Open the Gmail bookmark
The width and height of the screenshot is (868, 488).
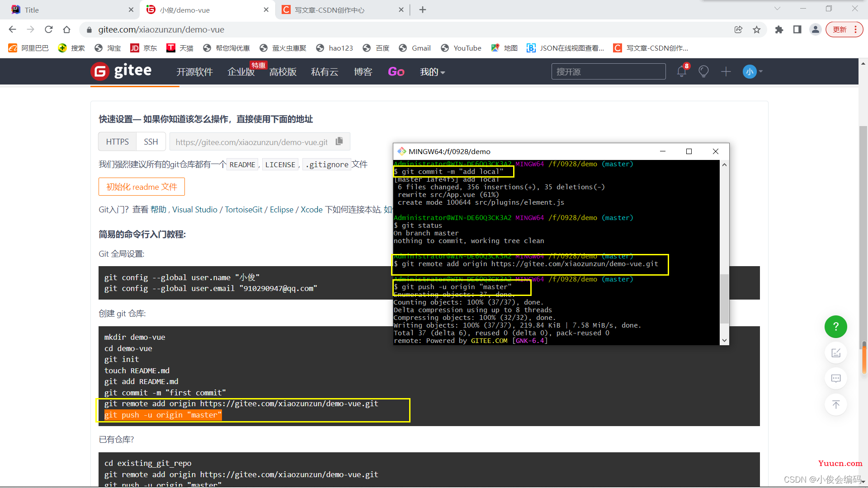click(415, 48)
